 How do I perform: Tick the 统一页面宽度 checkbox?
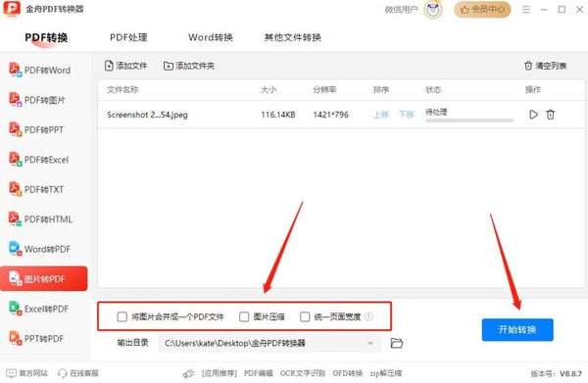(x=305, y=316)
